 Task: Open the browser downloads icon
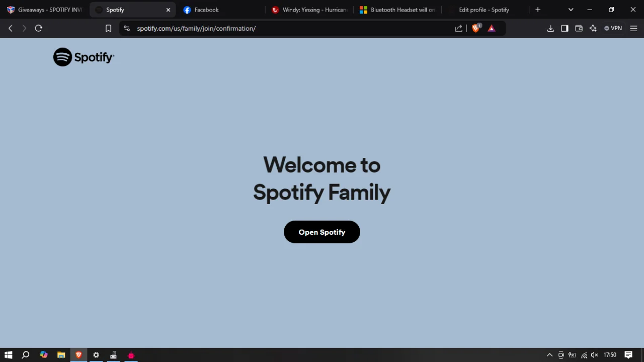point(550,29)
